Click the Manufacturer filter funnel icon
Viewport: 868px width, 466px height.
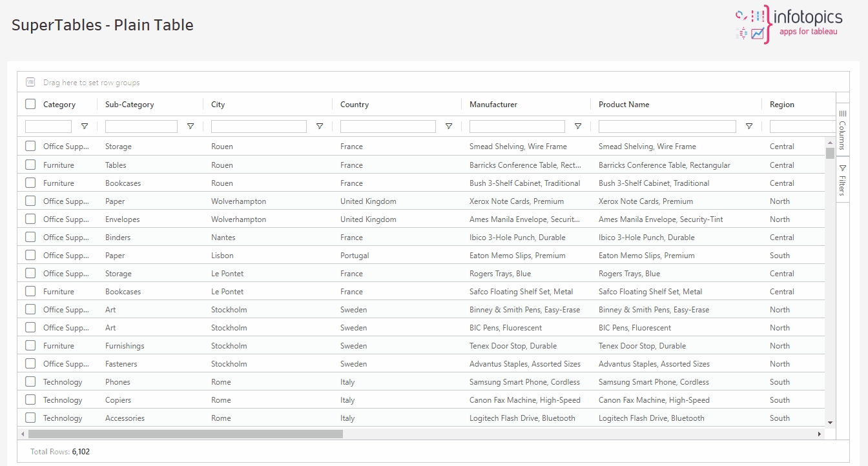point(577,127)
